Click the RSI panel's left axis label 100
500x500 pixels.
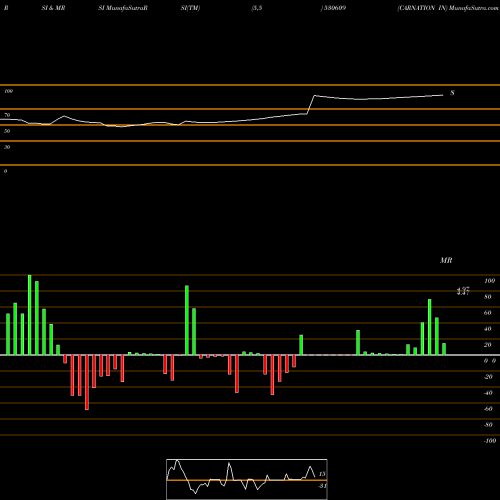point(8,91)
